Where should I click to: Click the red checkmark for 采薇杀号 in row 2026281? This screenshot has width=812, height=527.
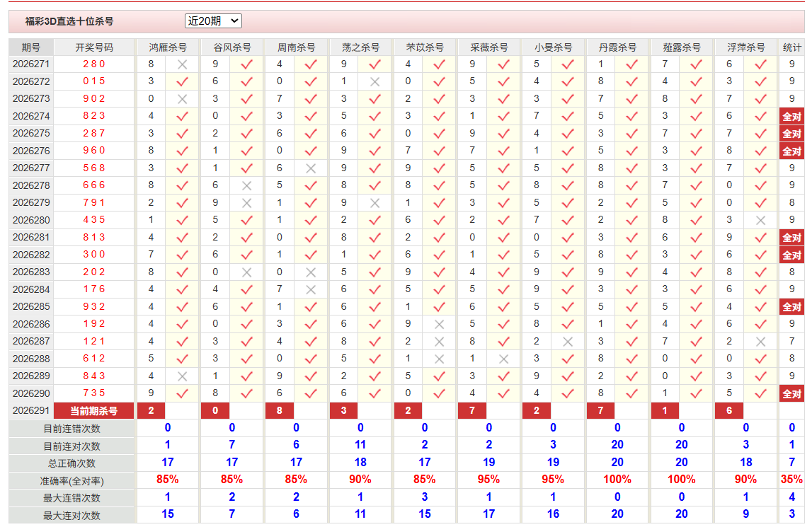click(503, 238)
